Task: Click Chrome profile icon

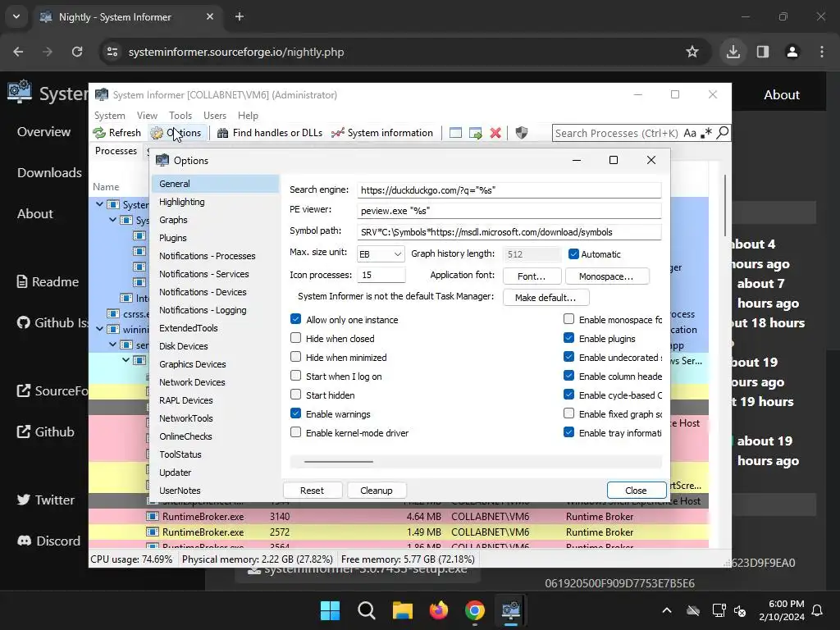Action: tap(792, 52)
